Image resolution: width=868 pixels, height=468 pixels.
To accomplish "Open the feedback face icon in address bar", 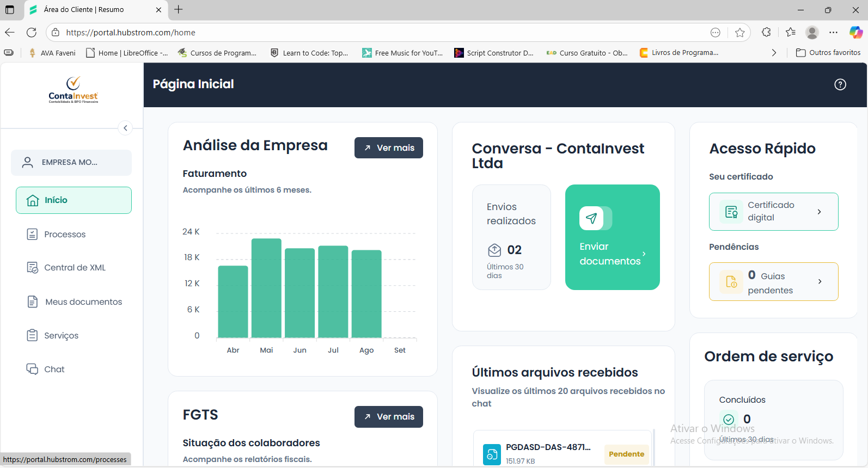I will [x=716, y=33].
